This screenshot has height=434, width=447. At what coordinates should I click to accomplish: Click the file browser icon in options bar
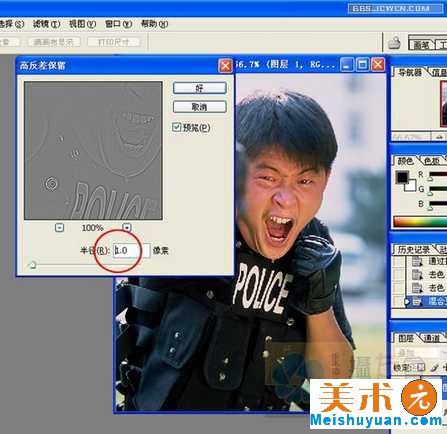[x=394, y=42]
